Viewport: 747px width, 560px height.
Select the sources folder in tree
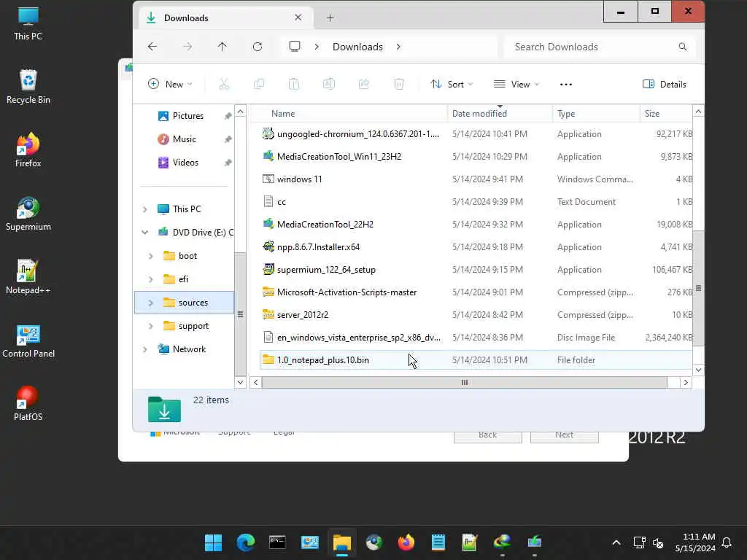185,303
